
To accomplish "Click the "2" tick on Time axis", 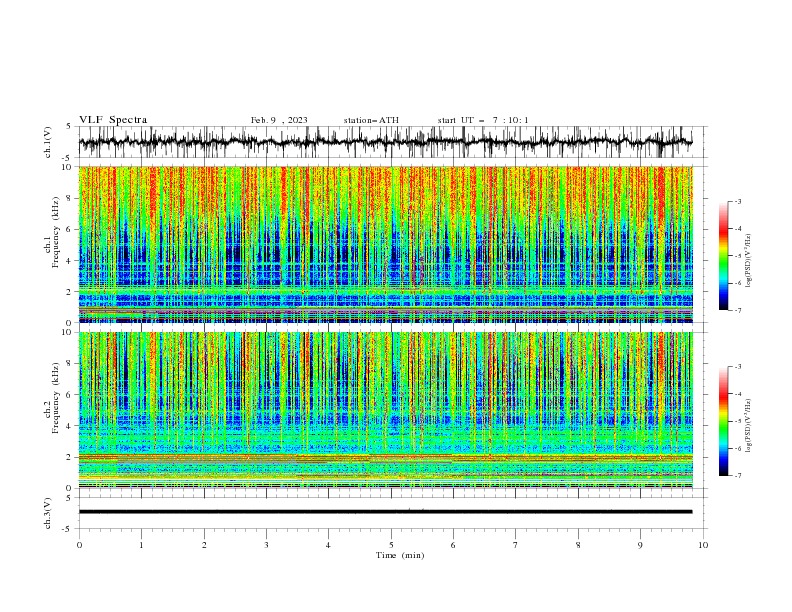I will pyautogui.click(x=204, y=545).
